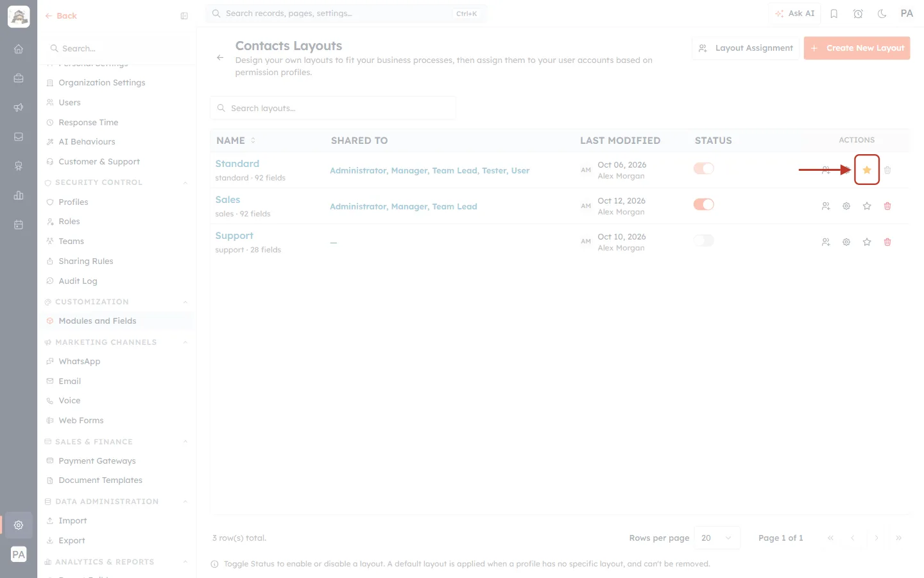Toggle Standard layout status switch
The width and height of the screenshot is (924, 578).
point(704,168)
